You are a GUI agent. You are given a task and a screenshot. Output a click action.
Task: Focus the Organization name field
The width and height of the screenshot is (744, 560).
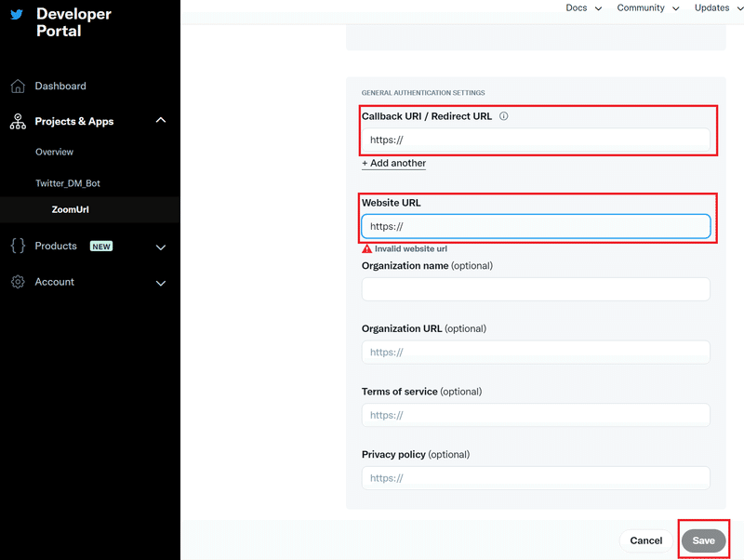pyautogui.click(x=536, y=289)
